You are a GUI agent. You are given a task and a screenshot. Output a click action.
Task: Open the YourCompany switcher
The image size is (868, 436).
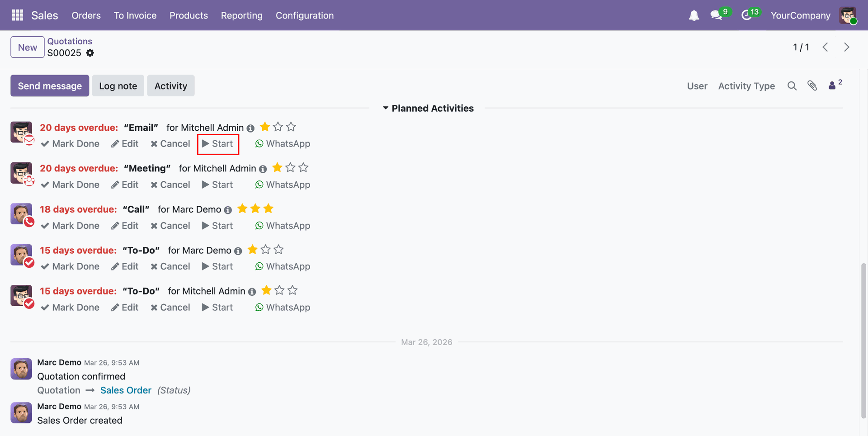click(x=800, y=15)
